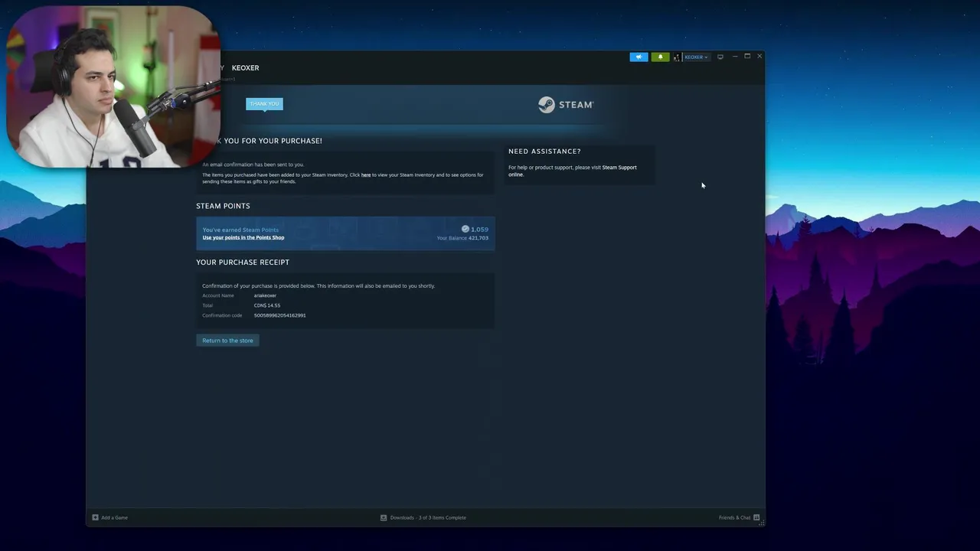Click the 'You've earned Steam Points' text
The height and width of the screenshot is (551, 980).
(x=240, y=230)
